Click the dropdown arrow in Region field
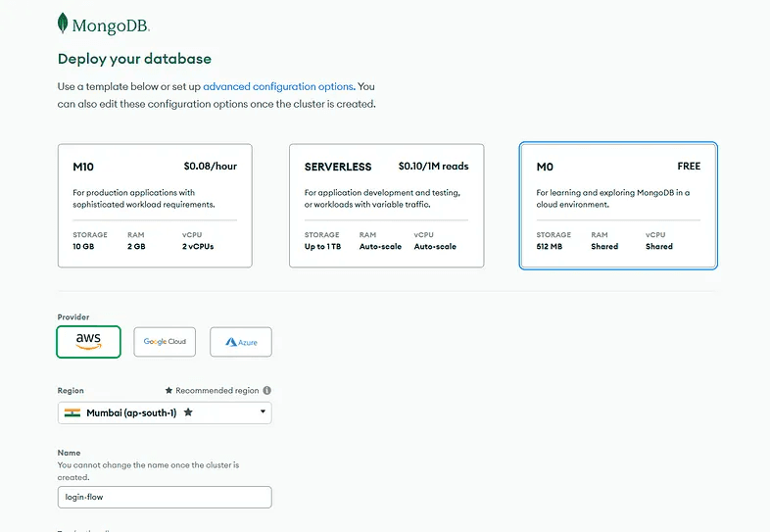The image size is (770, 532). point(263,411)
